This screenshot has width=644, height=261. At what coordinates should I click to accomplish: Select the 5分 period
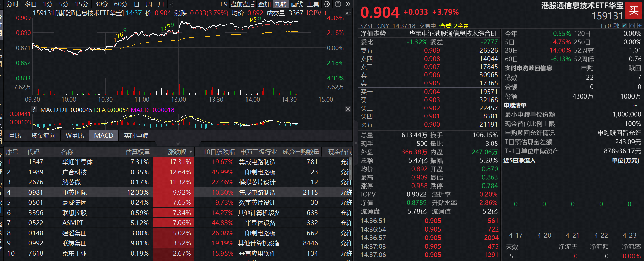pos(64,4)
